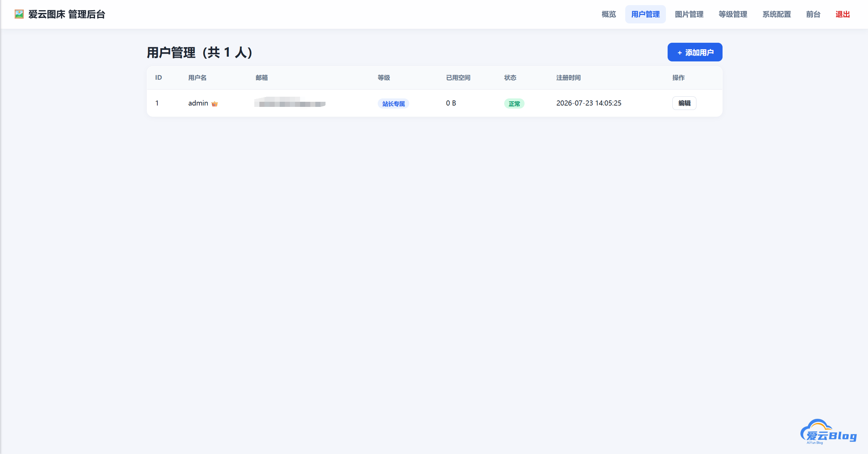The width and height of the screenshot is (868, 454).
Task: Open the 概览 overview page
Action: point(609,14)
